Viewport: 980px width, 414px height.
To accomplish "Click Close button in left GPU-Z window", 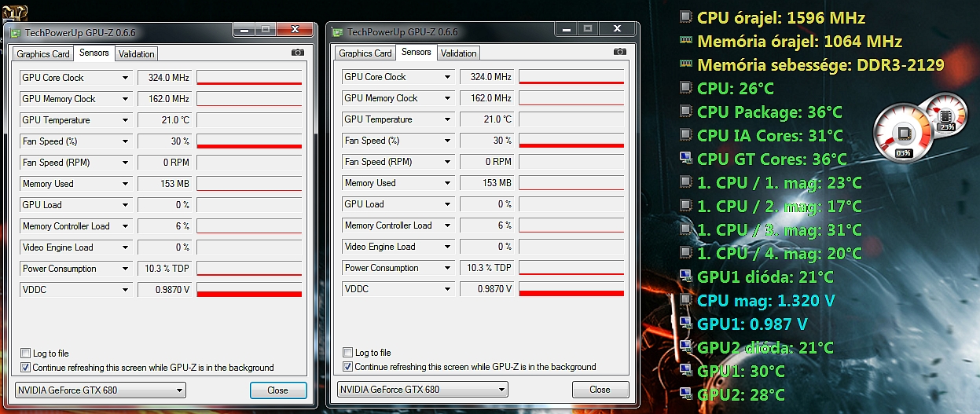I will click(278, 390).
